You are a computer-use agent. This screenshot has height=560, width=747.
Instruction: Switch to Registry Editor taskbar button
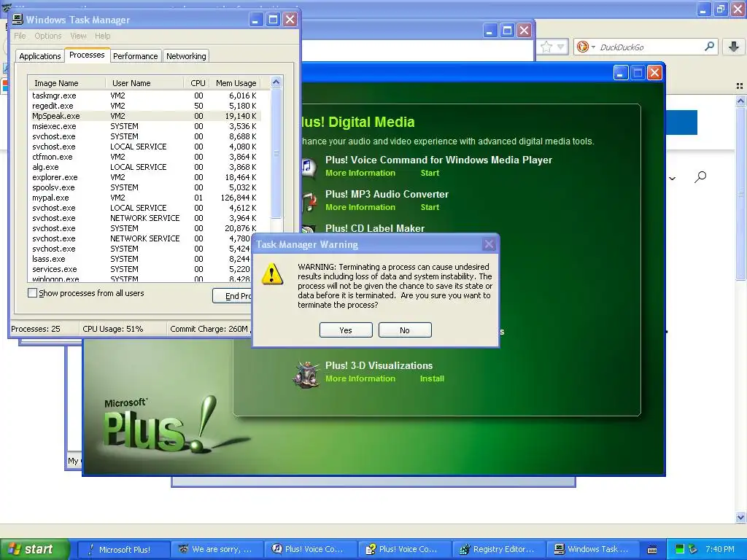pos(498,549)
